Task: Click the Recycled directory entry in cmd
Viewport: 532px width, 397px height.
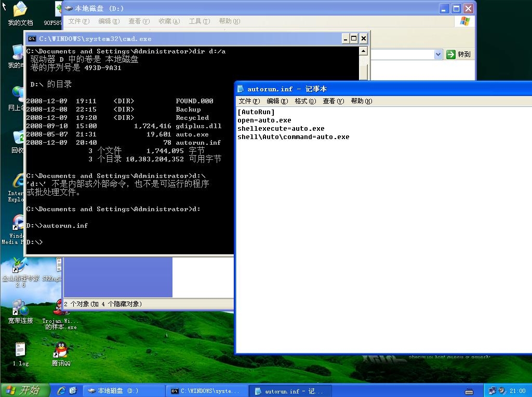Action: [192, 118]
